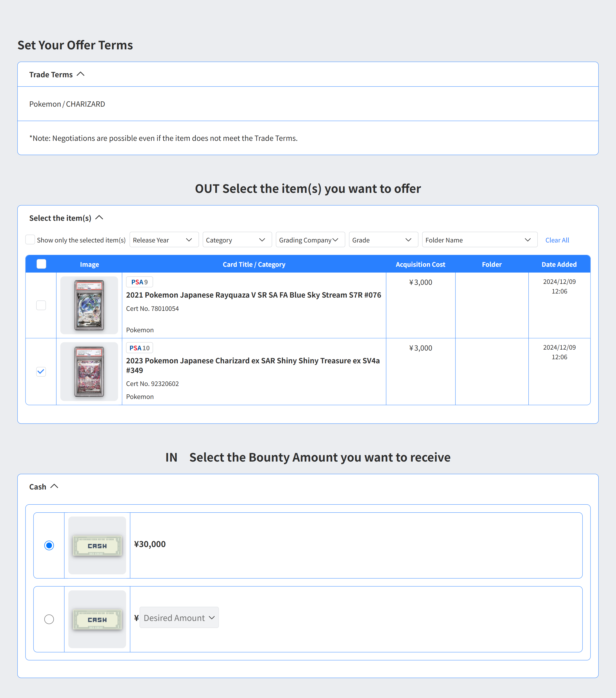
Task: Open the Category filter dropdown
Action: point(237,240)
